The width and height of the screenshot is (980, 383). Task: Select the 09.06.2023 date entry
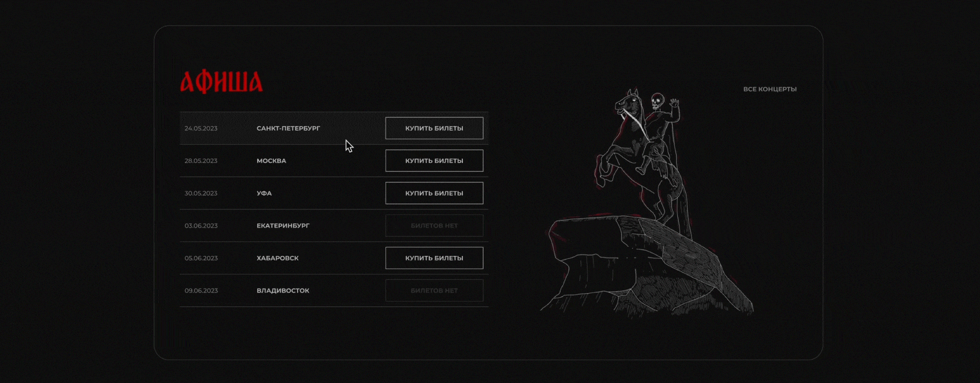coord(201,291)
